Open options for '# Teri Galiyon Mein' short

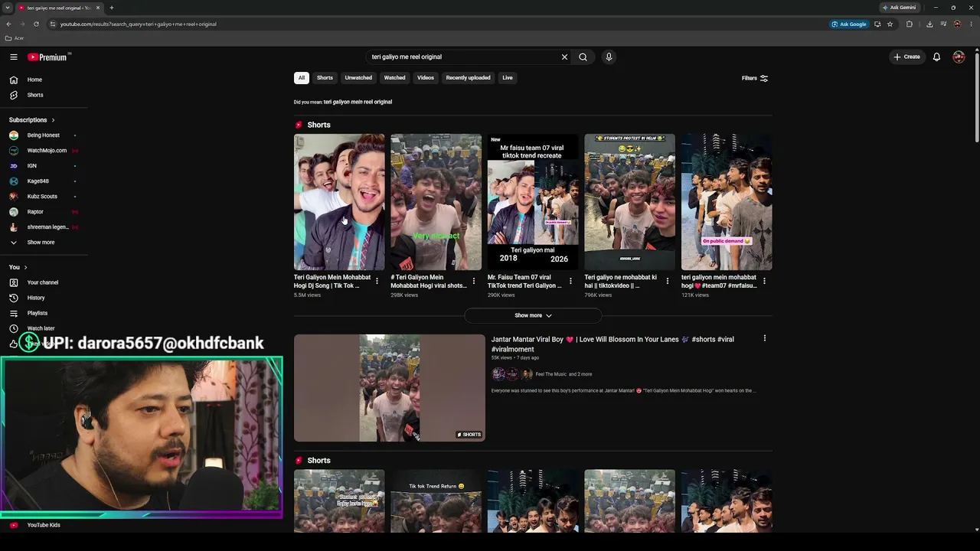[x=474, y=282]
